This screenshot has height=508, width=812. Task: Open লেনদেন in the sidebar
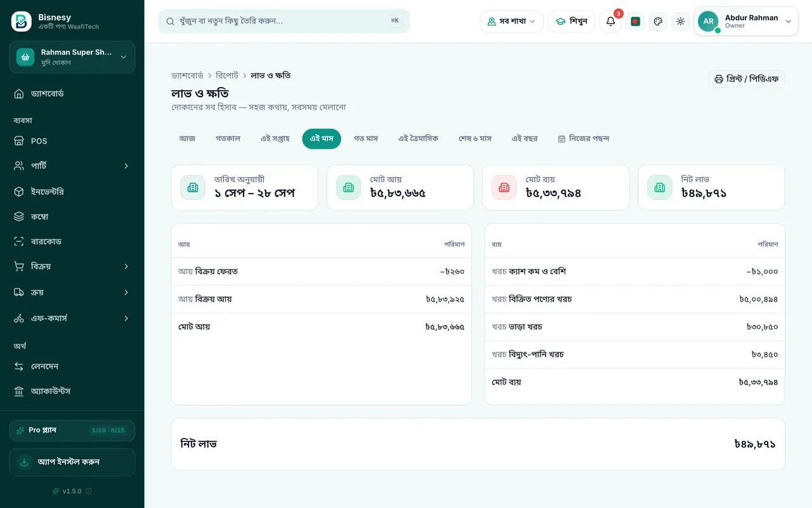coord(72,366)
